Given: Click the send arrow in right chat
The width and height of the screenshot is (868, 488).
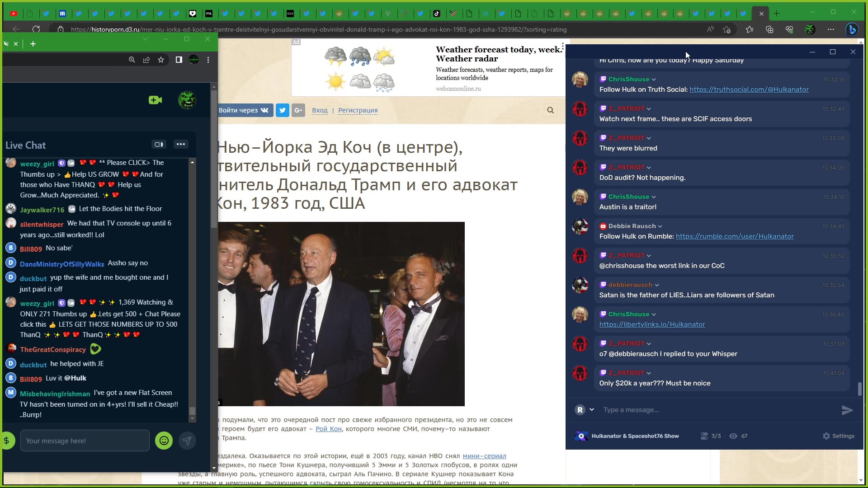Looking at the screenshot, I should pyautogui.click(x=847, y=410).
